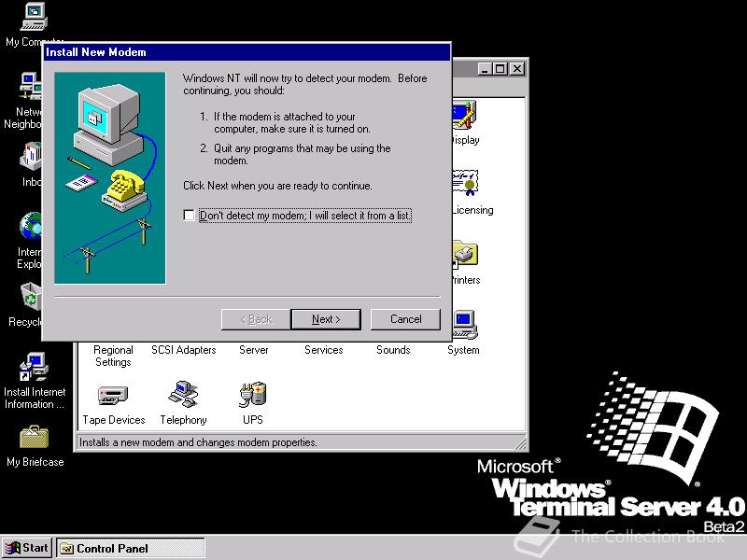The image size is (747, 560).
Task: Click the Control Panel status bar text
Action: (x=198, y=442)
